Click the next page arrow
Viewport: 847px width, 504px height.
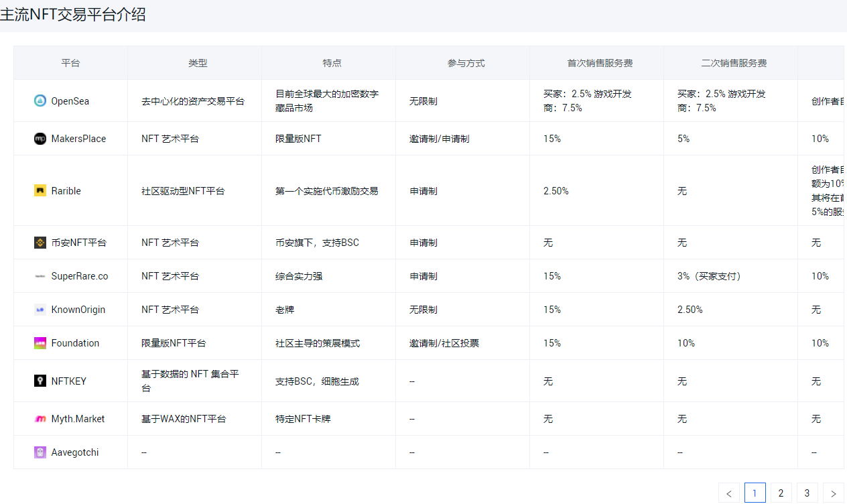coord(833,493)
